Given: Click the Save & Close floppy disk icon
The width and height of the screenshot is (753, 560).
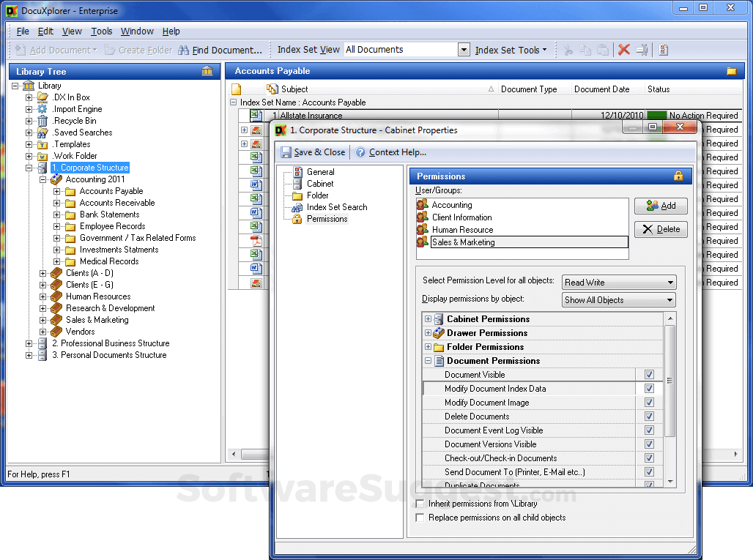Looking at the screenshot, I should [x=286, y=152].
